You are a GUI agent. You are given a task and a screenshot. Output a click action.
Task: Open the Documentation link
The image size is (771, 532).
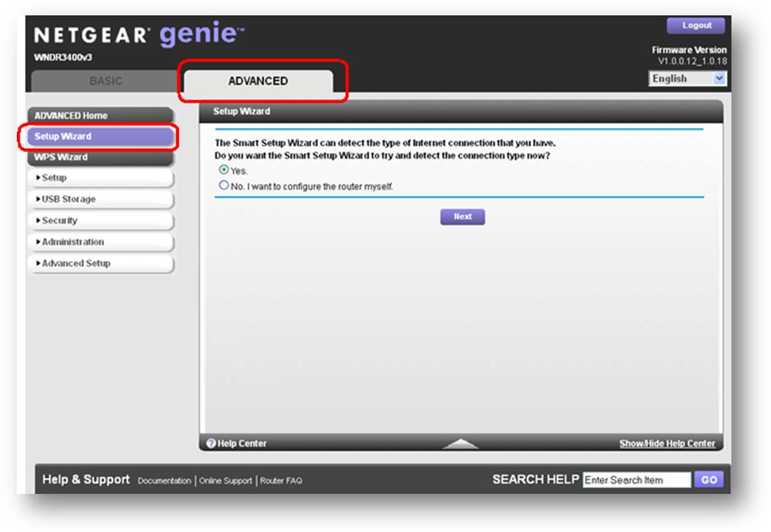pyautogui.click(x=164, y=481)
